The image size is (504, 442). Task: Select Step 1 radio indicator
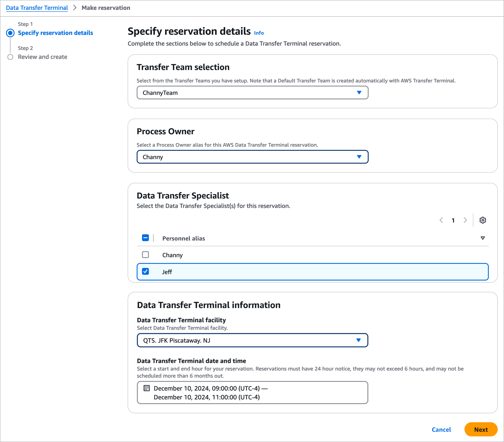point(10,33)
